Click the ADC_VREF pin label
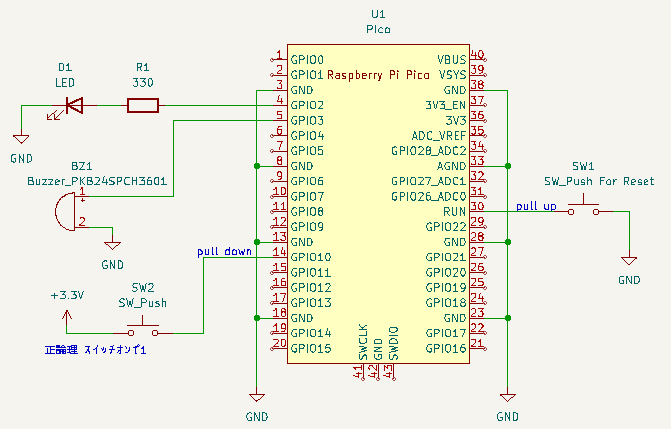 439,136
